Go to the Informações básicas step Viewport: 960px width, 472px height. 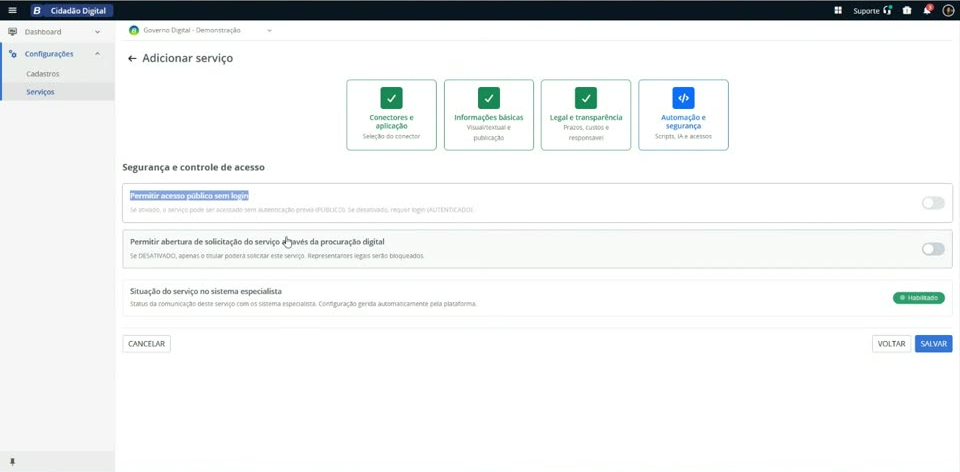[489, 114]
